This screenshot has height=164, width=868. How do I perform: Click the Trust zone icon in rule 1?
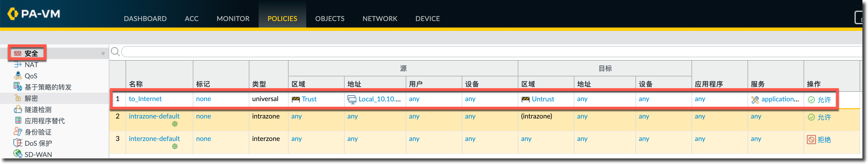coord(296,99)
